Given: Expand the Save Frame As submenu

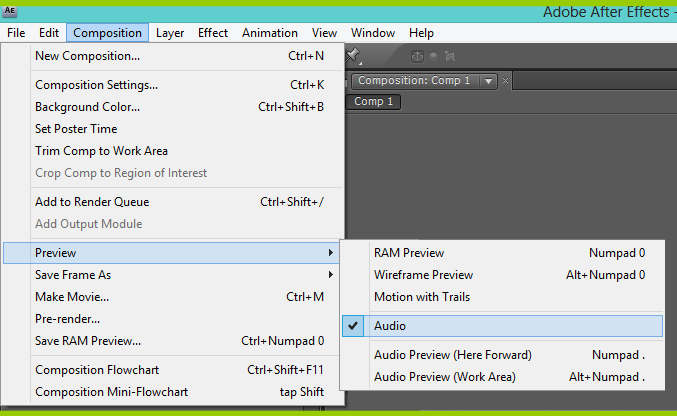Looking at the screenshot, I should pyautogui.click(x=174, y=275).
